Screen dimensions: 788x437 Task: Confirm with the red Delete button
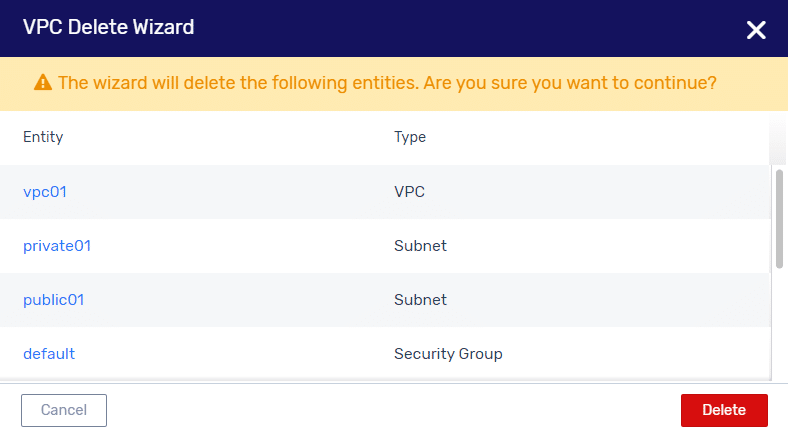coord(724,410)
